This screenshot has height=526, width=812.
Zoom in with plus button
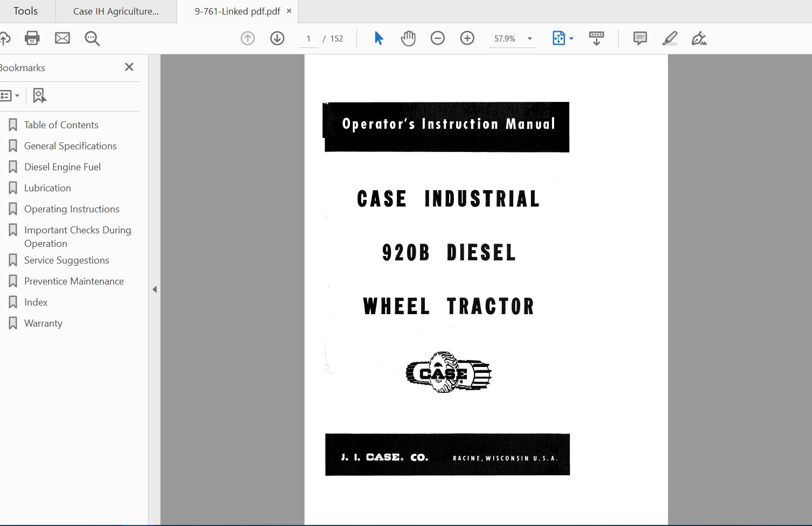tap(467, 38)
